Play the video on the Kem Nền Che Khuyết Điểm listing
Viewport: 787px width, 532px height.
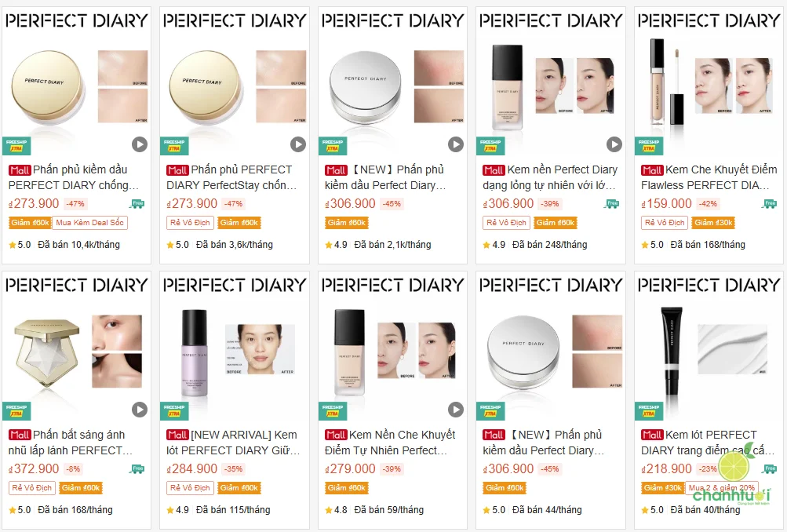(455, 409)
